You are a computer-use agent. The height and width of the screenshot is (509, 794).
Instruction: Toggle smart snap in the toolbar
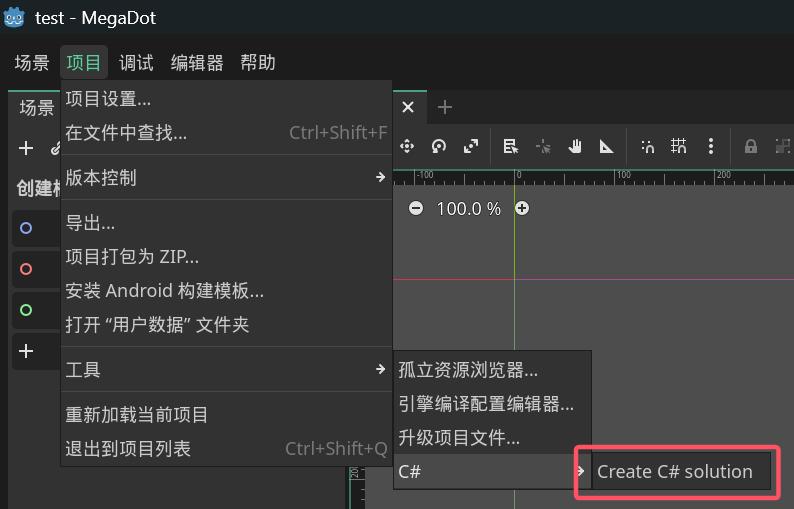(x=647, y=146)
